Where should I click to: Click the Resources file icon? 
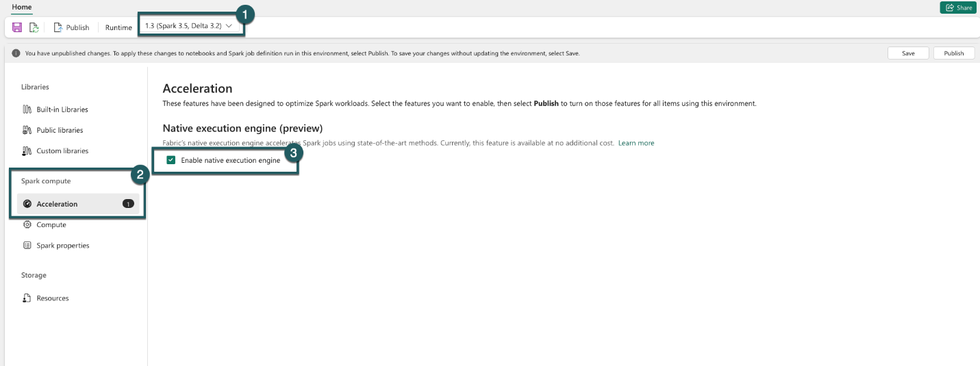27,298
